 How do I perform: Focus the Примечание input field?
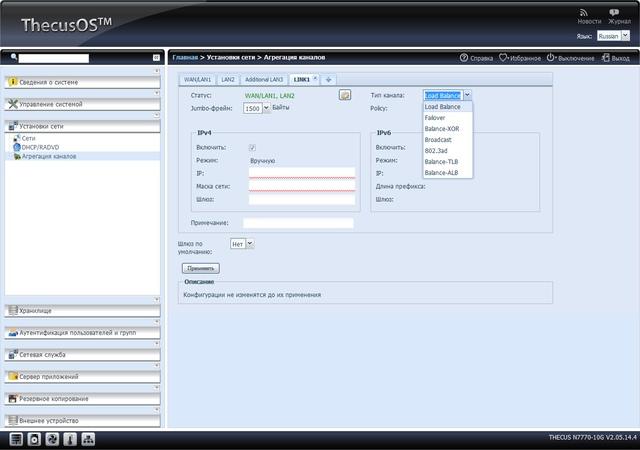(298, 223)
